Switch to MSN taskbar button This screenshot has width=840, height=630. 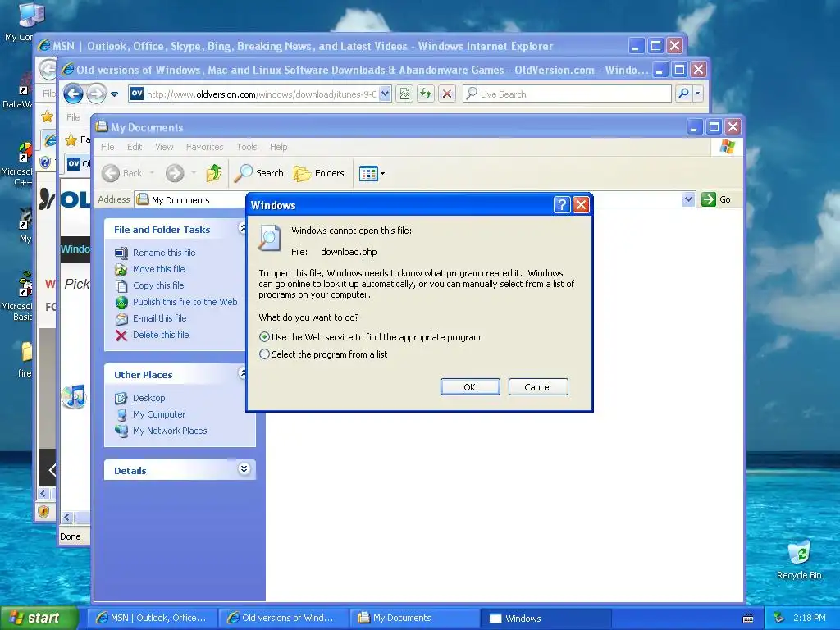tap(152, 618)
